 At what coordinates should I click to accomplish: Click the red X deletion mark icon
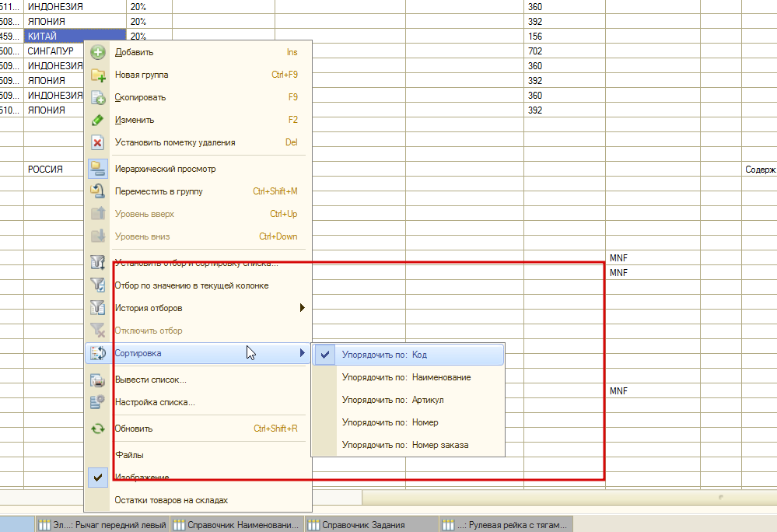coord(98,142)
